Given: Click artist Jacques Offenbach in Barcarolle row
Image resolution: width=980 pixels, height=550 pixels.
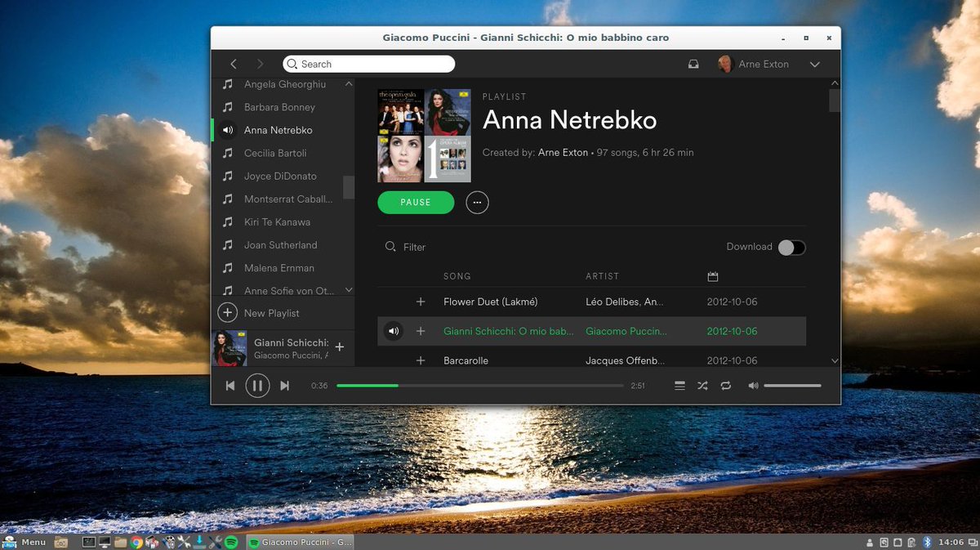Looking at the screenshot, I should point(625,360).
